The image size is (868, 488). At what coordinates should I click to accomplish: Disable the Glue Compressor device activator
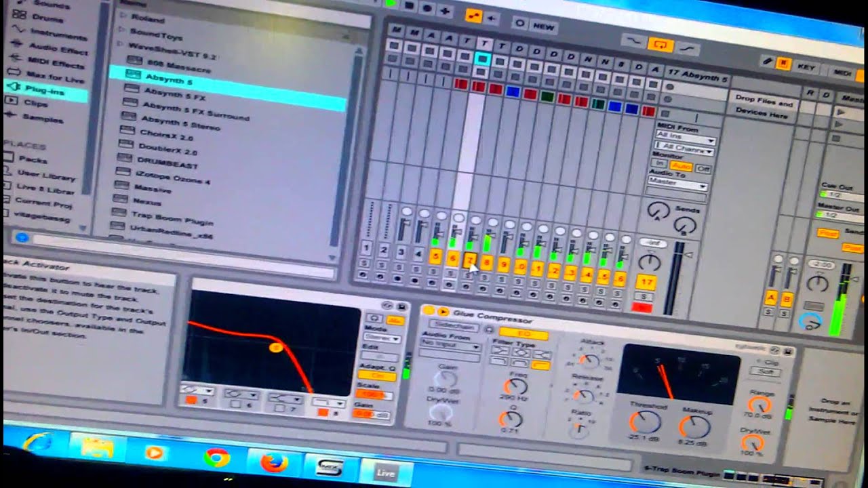tap(429, 310)
